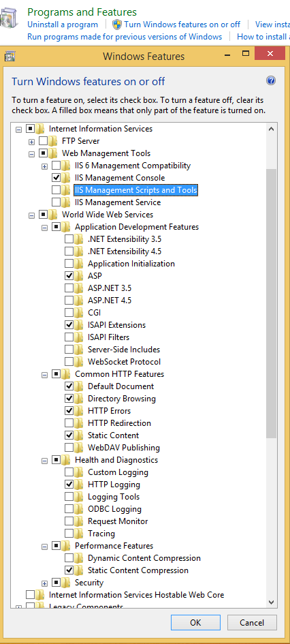This screenshot has height=644, width=290.
Task: Click the ISAPI Filters folder icon
Action: (79, 337)
